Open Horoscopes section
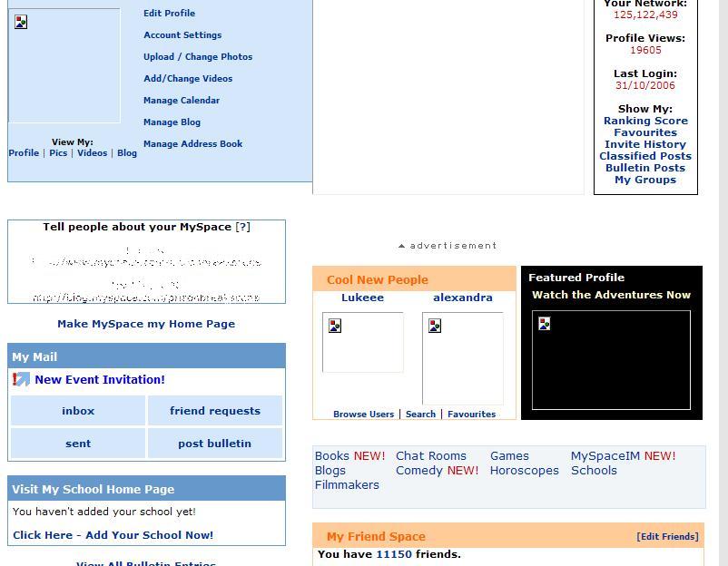 (x=524, y=471)
